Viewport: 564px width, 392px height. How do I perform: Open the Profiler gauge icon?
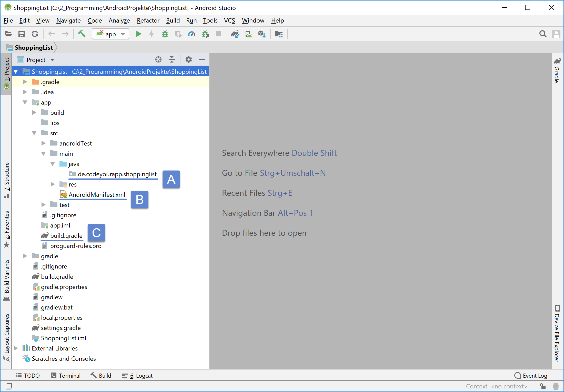click(192, 34)
